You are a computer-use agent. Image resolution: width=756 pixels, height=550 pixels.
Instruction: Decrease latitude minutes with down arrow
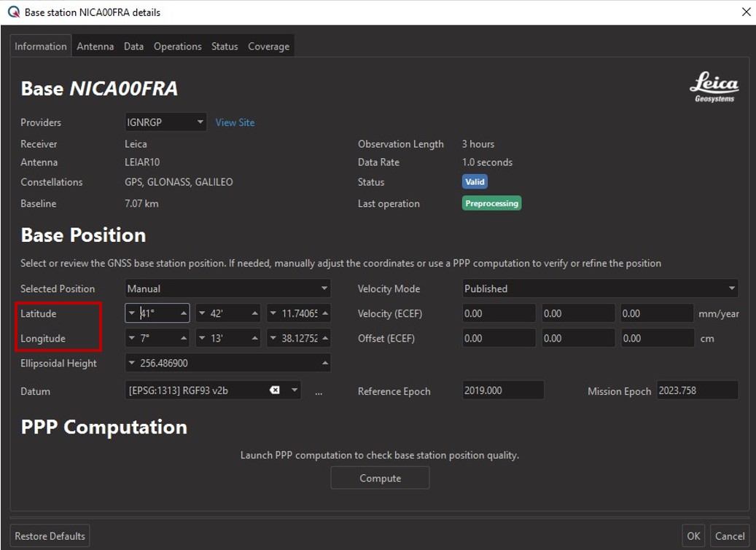point(202,313)
